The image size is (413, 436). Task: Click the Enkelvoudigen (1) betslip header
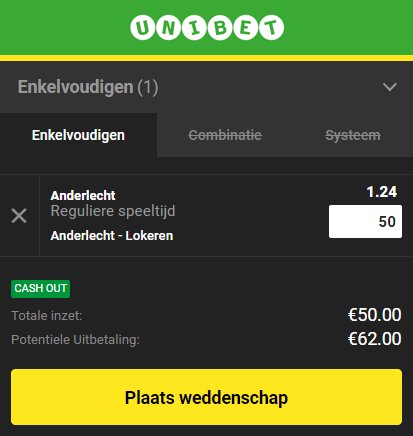tap(88, 87)
